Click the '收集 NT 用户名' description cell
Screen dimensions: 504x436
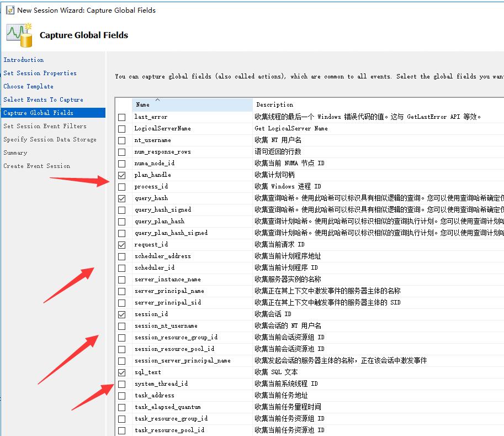pyautogui.click(x=278, y=140)
